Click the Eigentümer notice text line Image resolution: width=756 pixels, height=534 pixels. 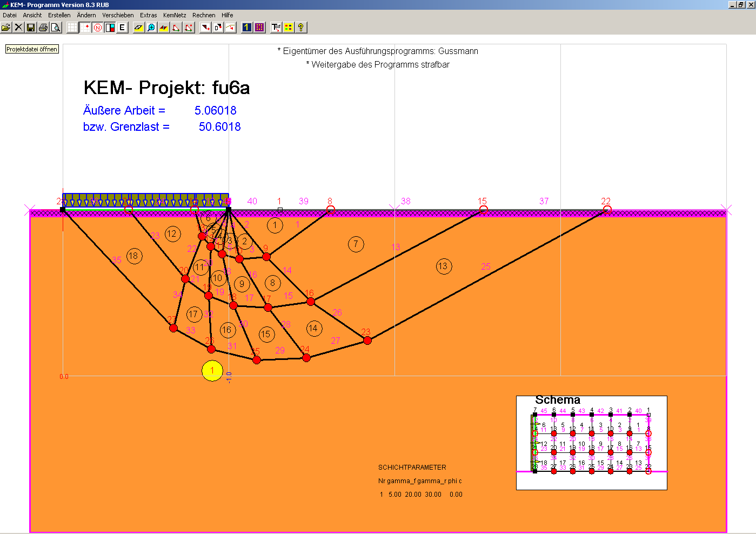coord(378,51)
